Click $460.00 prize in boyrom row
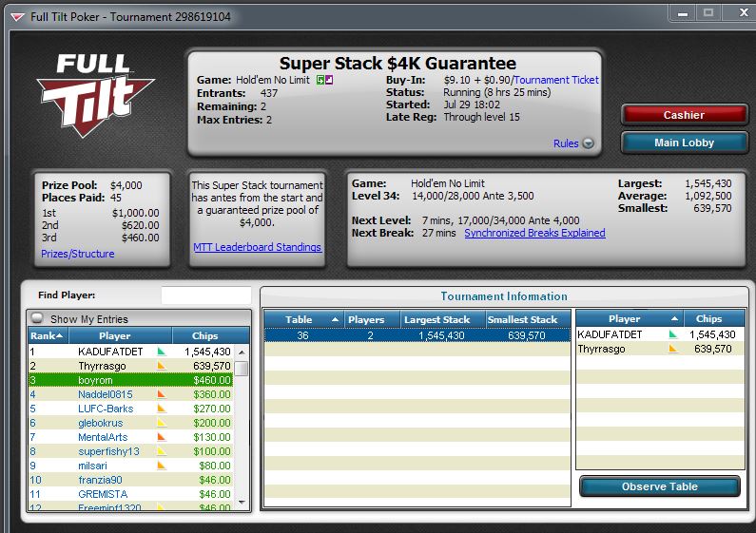This screenshot has width=756, height=533. tap(212, 380)
